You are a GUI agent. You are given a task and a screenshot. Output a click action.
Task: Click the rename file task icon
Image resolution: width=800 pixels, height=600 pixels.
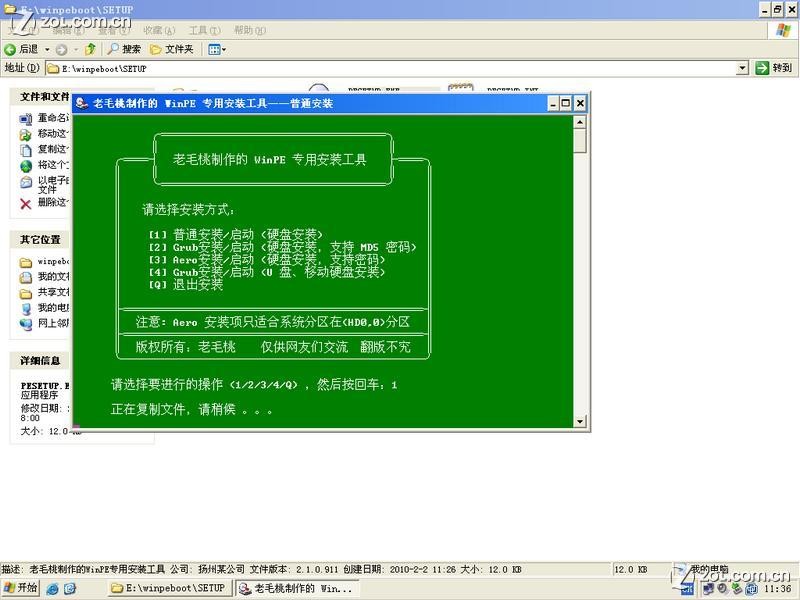[x=26, y=118]
